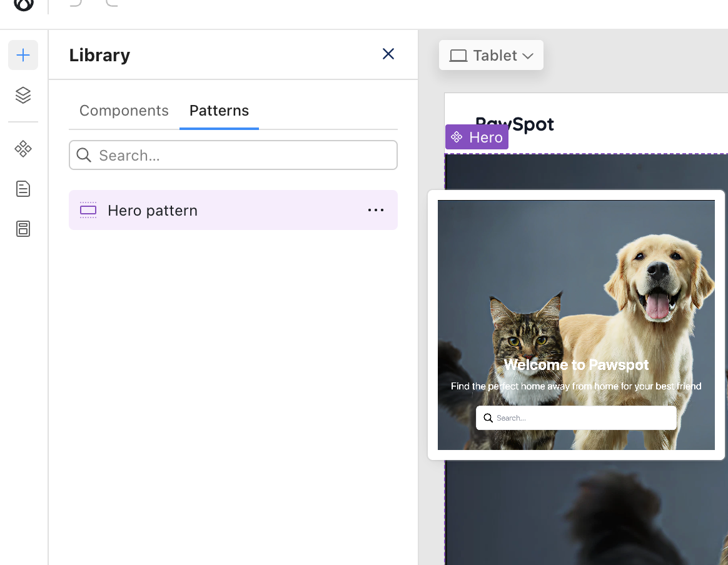Click the plus icon to add elements

23,55
